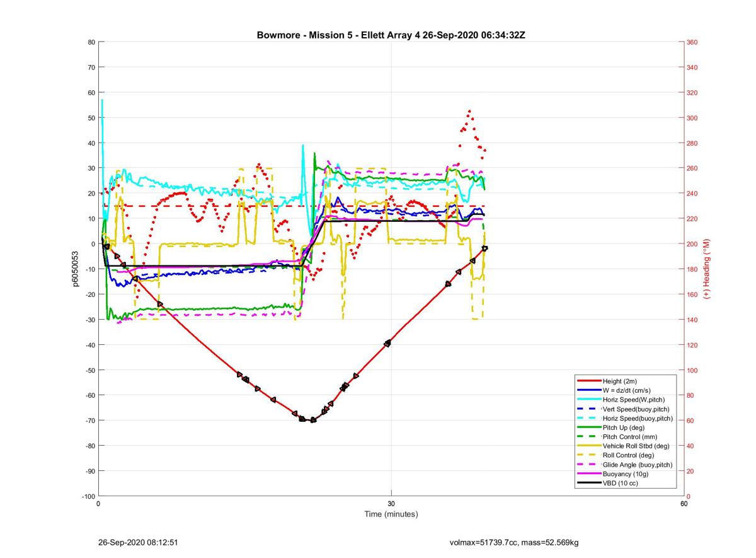
Task: Click the "340" tick on the heading axis
Action: point(693,67)
